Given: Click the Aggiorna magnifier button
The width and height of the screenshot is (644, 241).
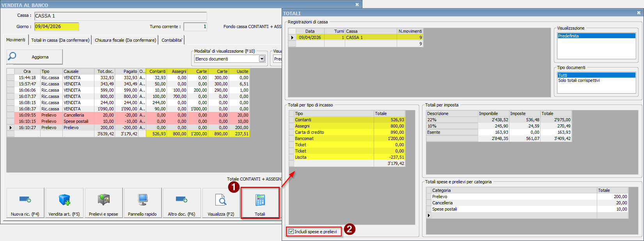Looking at the screenshot, I should pyautogui.click(x=34, y=57).
